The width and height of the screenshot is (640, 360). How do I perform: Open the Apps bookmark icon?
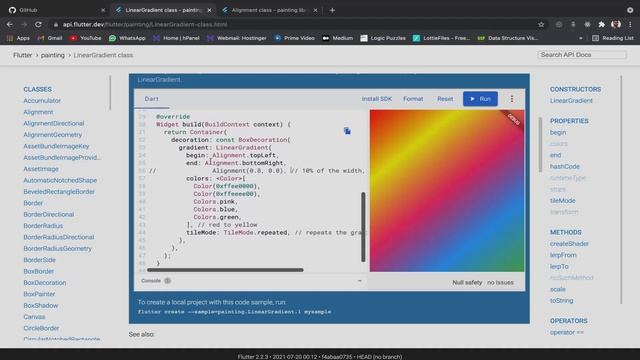click(10, 38)
